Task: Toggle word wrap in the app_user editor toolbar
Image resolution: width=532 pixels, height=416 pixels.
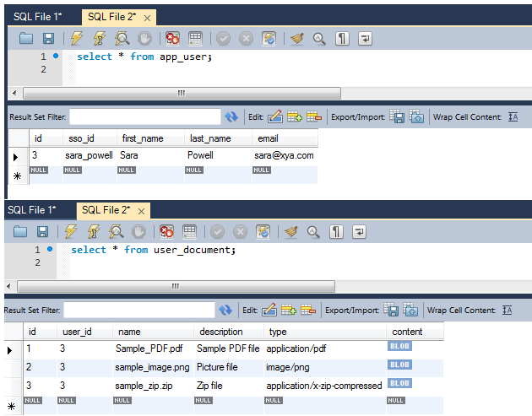Action: pos(365,39)
